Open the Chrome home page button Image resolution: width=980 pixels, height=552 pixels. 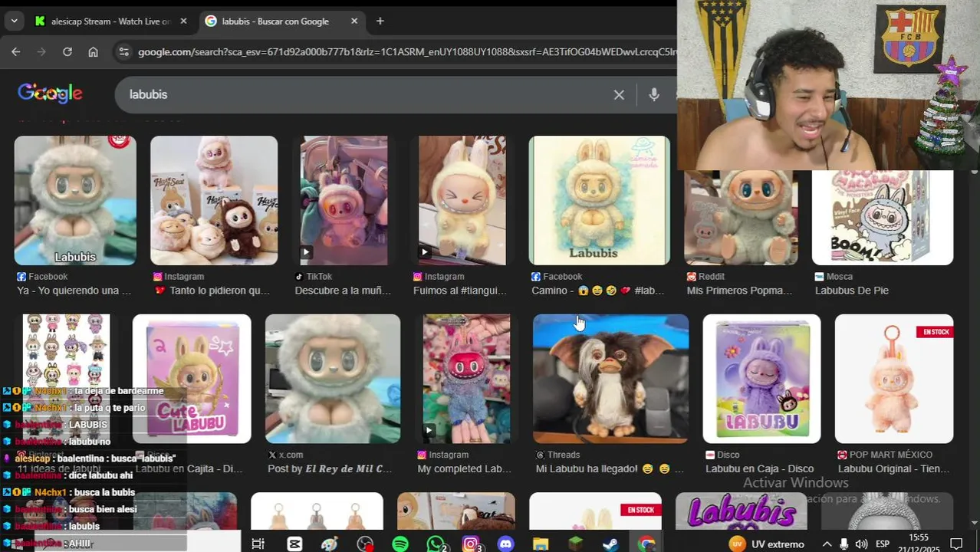click(93, 52)
